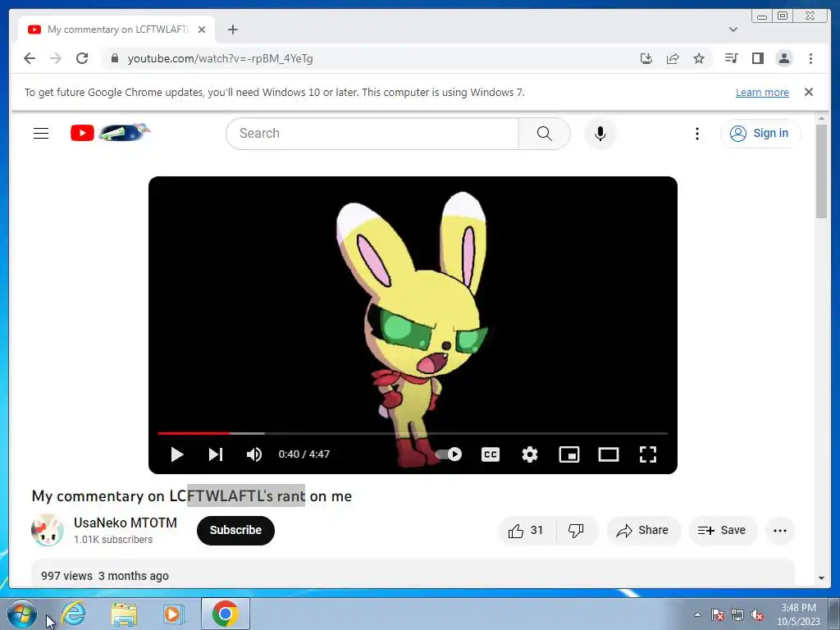The height and width of the screenshot is (630, 840).
Task: Expand description at 997 views
Action: pyautogui.click(x=413, y=573)
